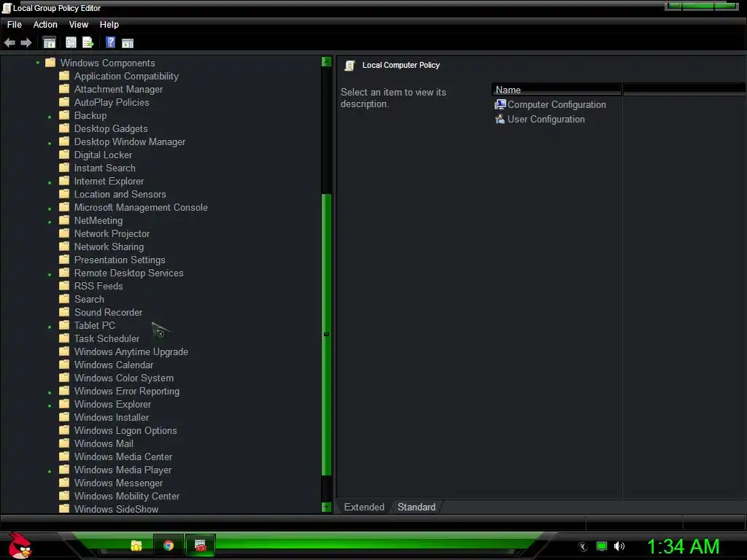747x560 pixels.
Task: Open Help via the blue question mark
Action: pos(111,42)
